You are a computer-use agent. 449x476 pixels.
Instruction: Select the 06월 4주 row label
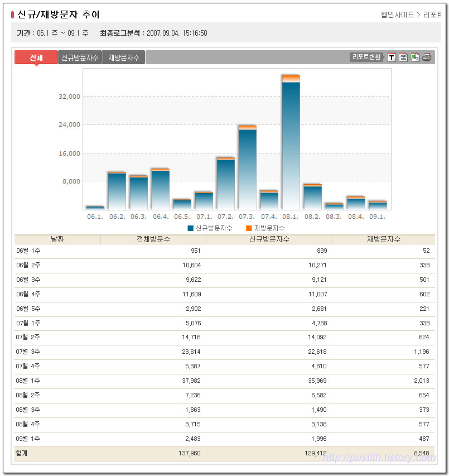(x=28, y=294)
